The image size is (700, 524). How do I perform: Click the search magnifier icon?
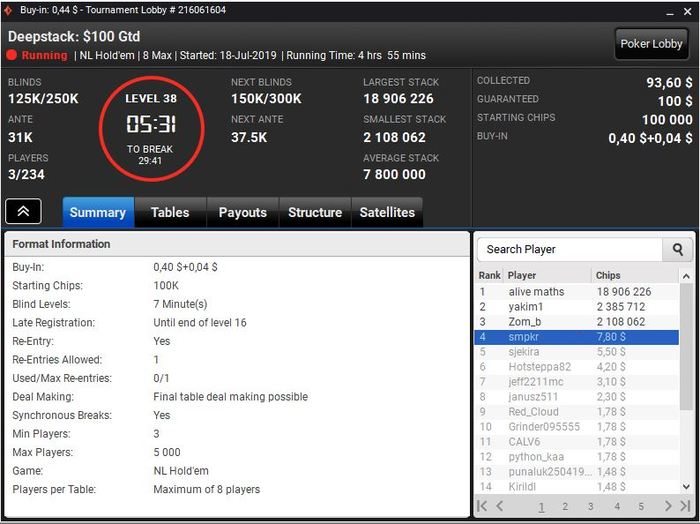point(677,250)
